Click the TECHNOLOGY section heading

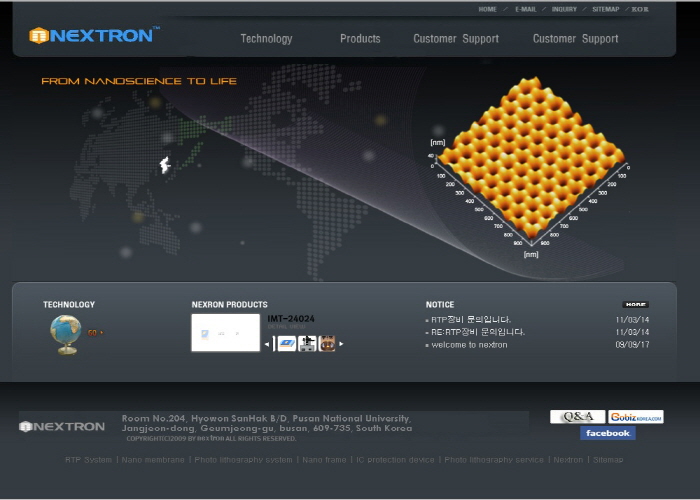[x=69, y=304]
